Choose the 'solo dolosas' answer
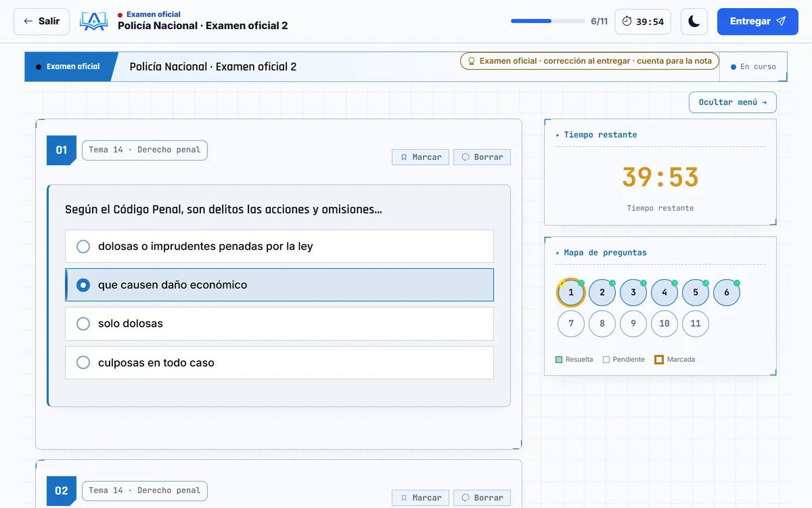 (279, 324)
